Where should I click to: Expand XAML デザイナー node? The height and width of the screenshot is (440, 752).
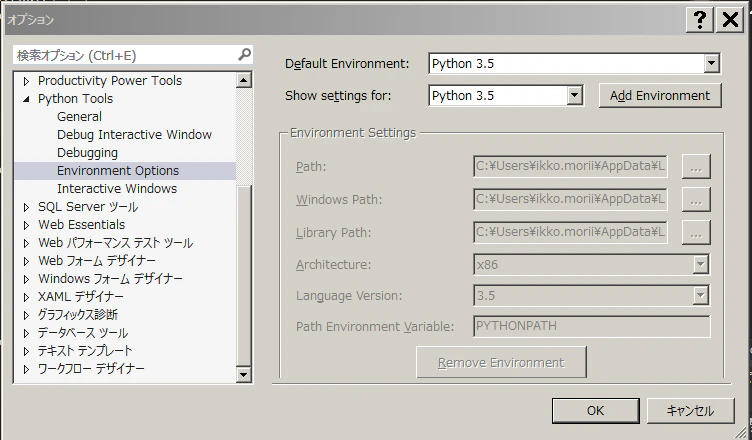coord(26,297)
